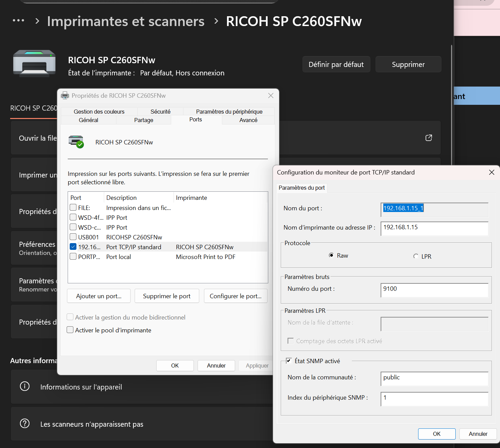Click the breadcrumb chevron after "Imprimantes et scanners"
500x448 pixels.
[215, 21]
